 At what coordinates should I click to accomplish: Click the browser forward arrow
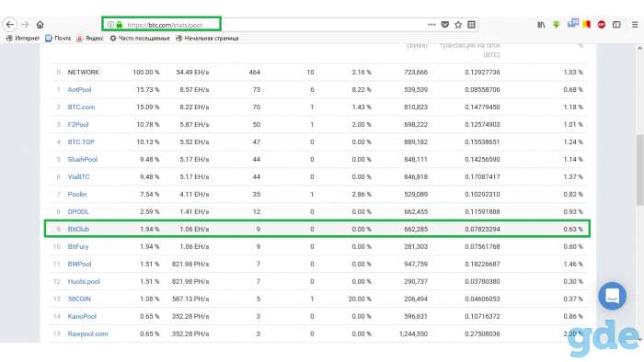[x=26, y=25]
